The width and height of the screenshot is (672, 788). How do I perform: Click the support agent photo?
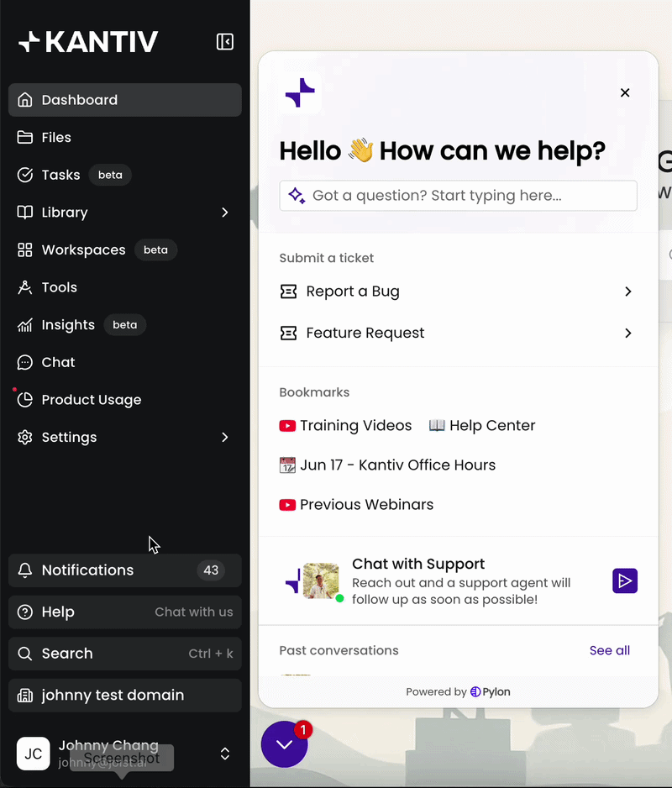(x=321, y=581)
